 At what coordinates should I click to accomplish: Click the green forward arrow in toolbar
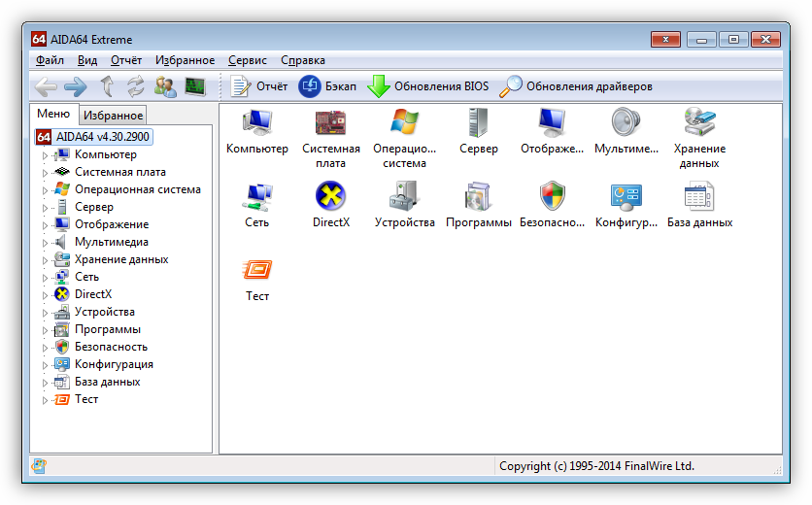[76, 86]
